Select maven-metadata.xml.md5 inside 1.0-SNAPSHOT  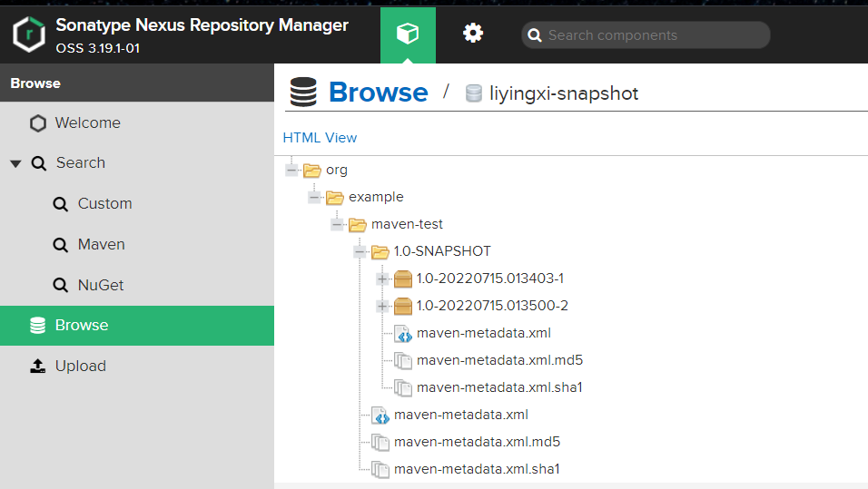pyautogui.click(x=500, y=360)
